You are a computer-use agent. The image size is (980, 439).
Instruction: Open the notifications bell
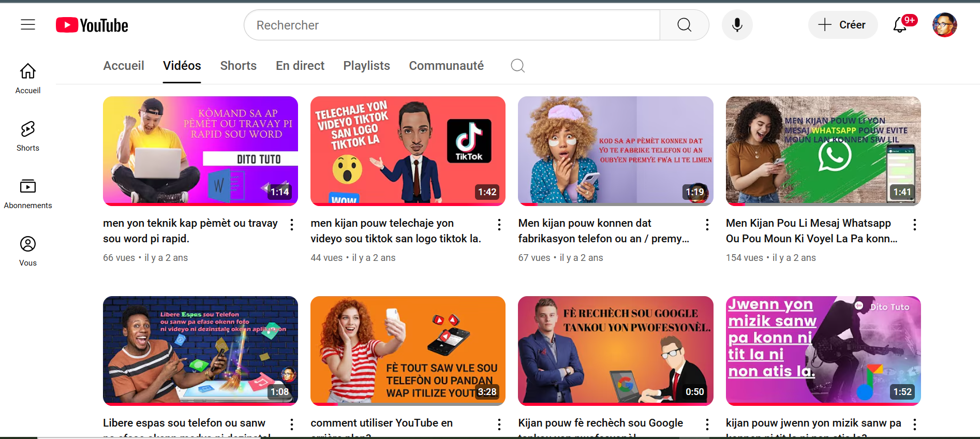click(x=900, y=25)
